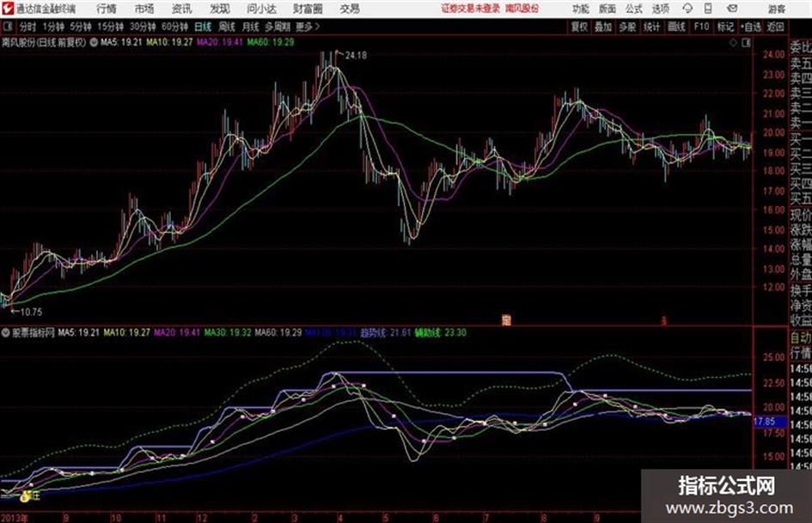Click the 画线 draw line button
Viewport: 812px width, 523px height.
676,27
